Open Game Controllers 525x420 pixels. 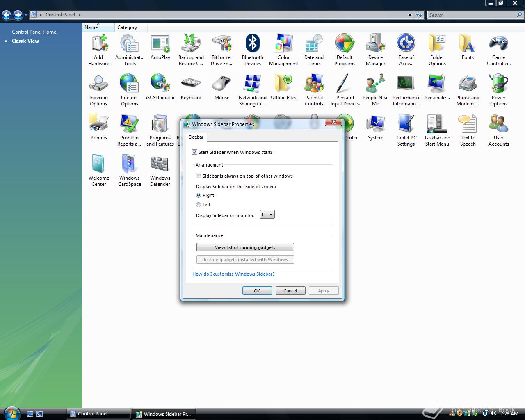coord(499,50)
